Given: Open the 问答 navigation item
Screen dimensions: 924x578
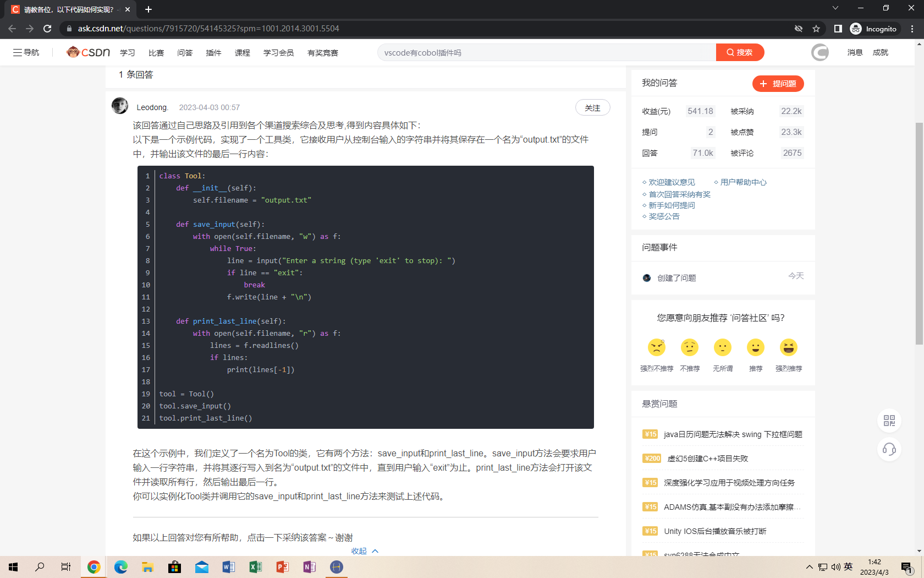Looking at the screenshot, I should 185,53.
